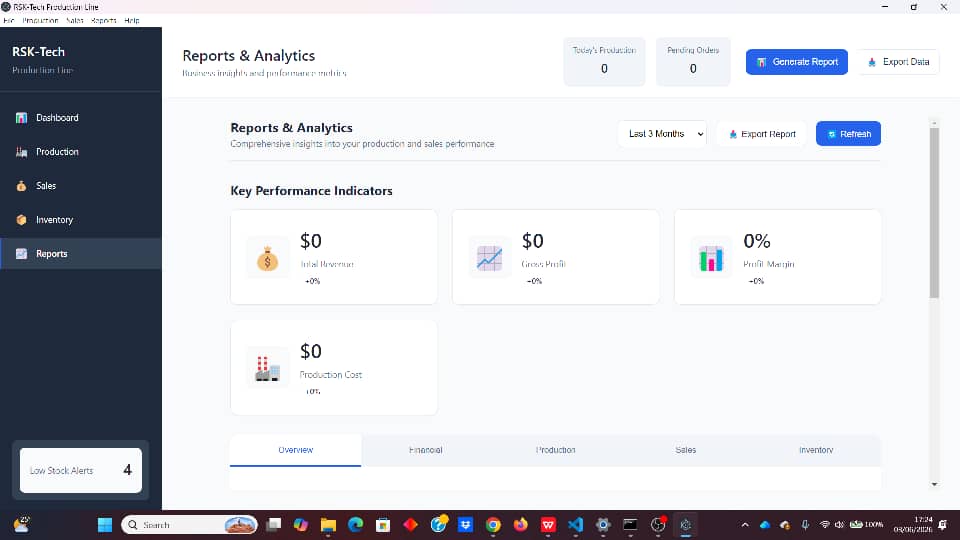Open the Sales menu in the menu bar

click(x=75, y=20)
